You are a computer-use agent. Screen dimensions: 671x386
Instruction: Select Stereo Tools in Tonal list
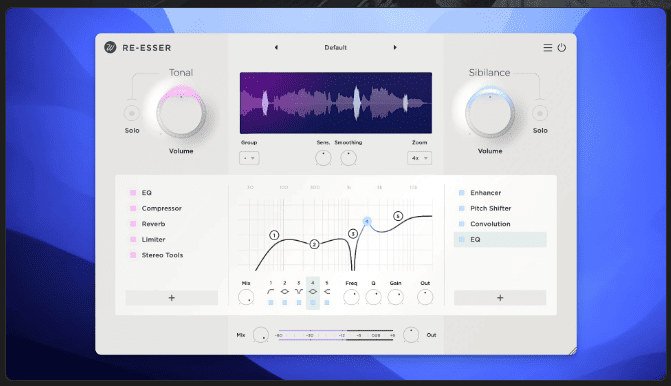tap(162, 255)
